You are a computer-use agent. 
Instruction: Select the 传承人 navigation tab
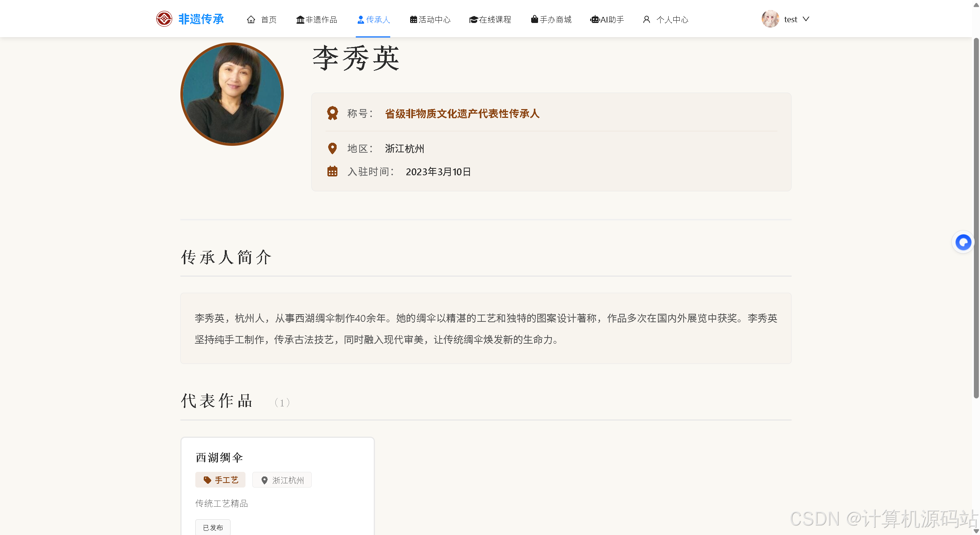coord(373,20)
